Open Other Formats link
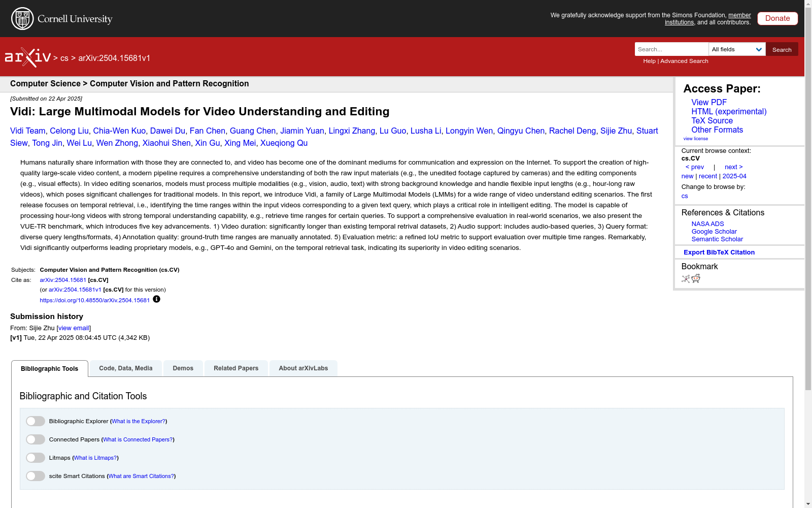The height and width of the screenshot is (508, 812). (717, 130)
